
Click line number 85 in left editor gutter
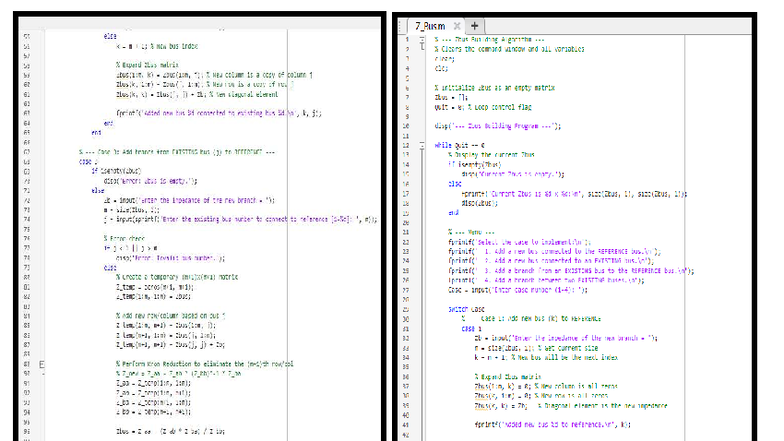point(26,326)
